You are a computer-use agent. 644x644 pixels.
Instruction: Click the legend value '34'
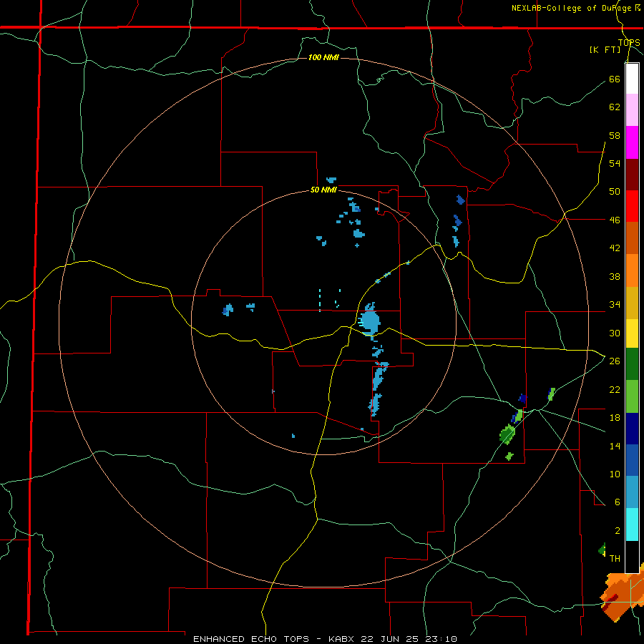click(615, 305)
